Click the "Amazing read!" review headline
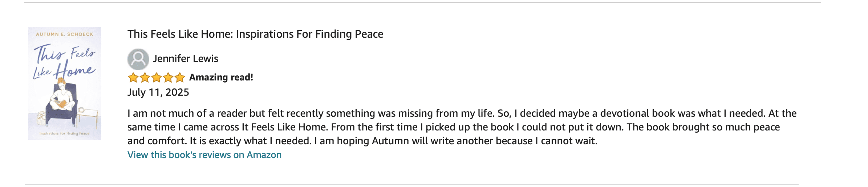This screenshot has width=868, height=187. click(x=221, y=77)
